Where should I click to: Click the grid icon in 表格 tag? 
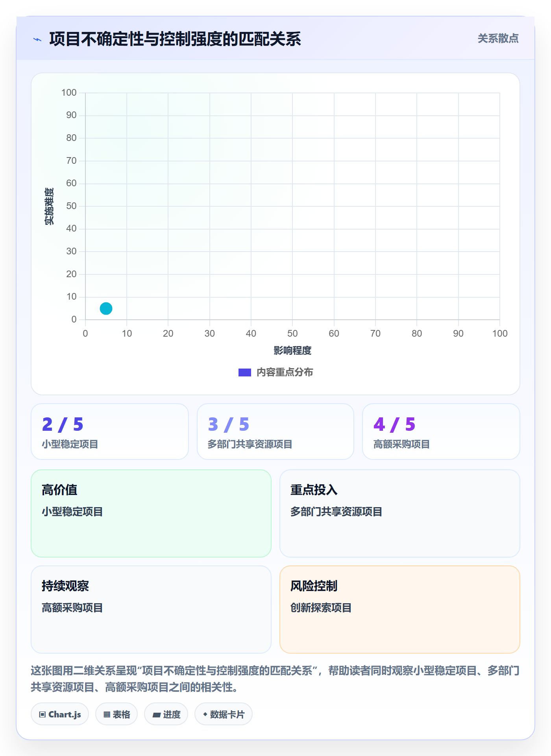point(107,715)
